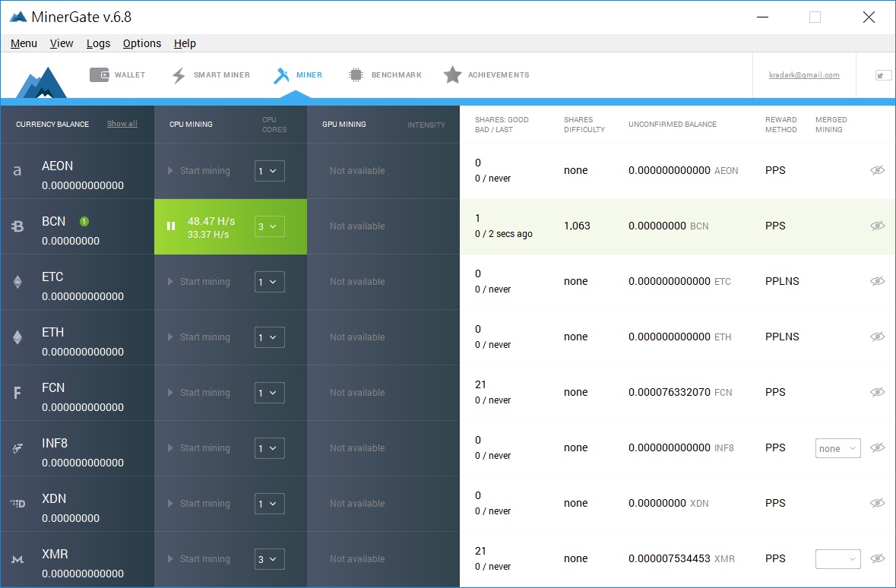The width and height of the screenshot is (896, 588).
Task: Click the XDN currency icon
Action: (17, 504)
